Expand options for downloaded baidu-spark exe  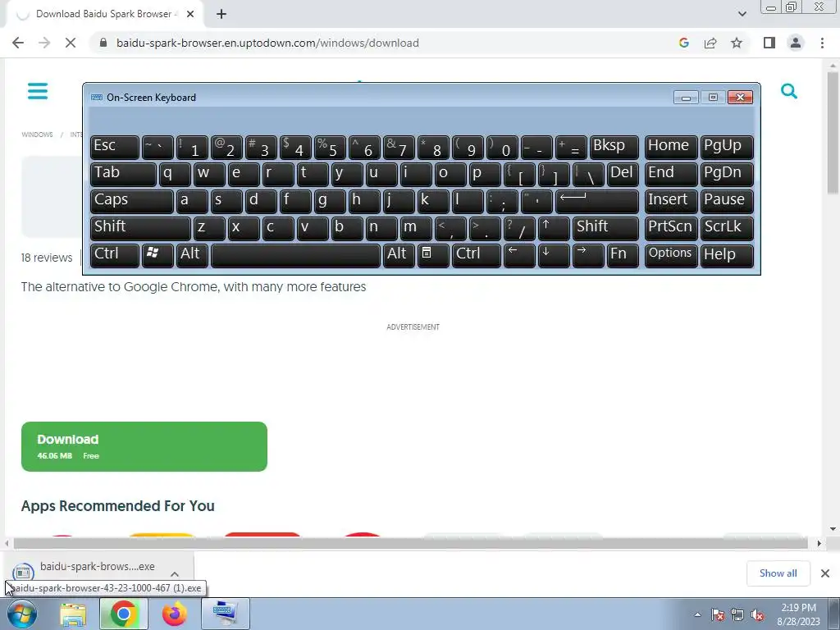tap(175, 573)
